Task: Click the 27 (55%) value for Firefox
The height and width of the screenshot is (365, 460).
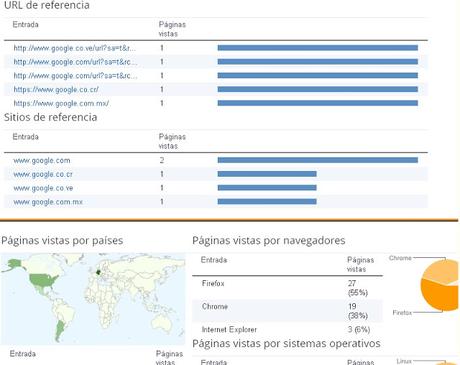Action: click(358, 288)
